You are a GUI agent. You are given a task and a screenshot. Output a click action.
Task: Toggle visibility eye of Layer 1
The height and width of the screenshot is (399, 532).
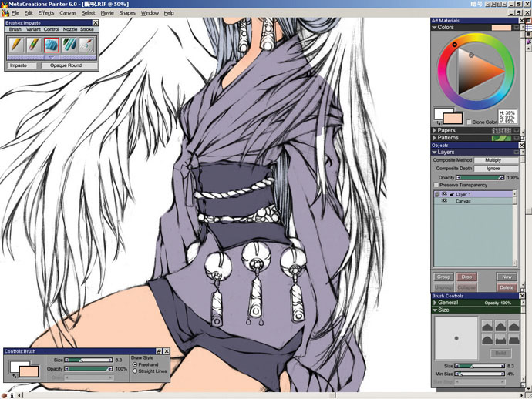coord(444,195)
